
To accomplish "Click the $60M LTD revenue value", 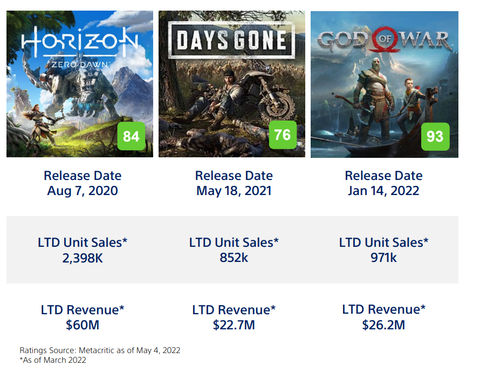I will pos(82,325).
